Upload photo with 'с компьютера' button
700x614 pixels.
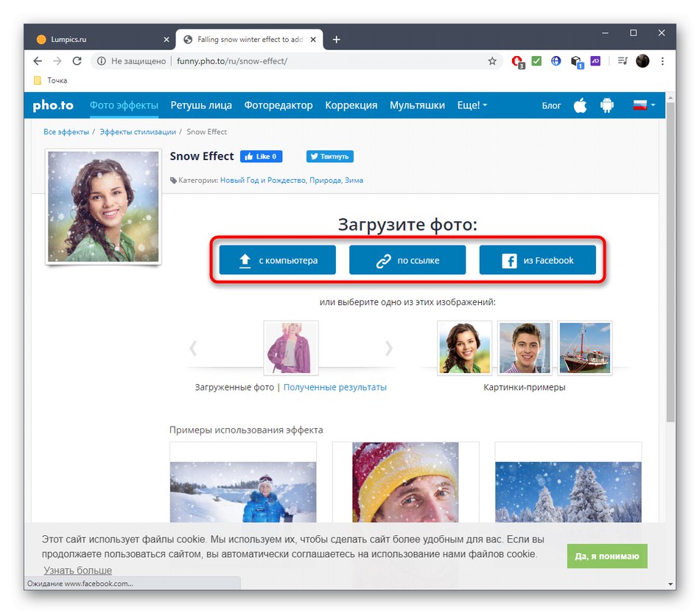(277, 260)
